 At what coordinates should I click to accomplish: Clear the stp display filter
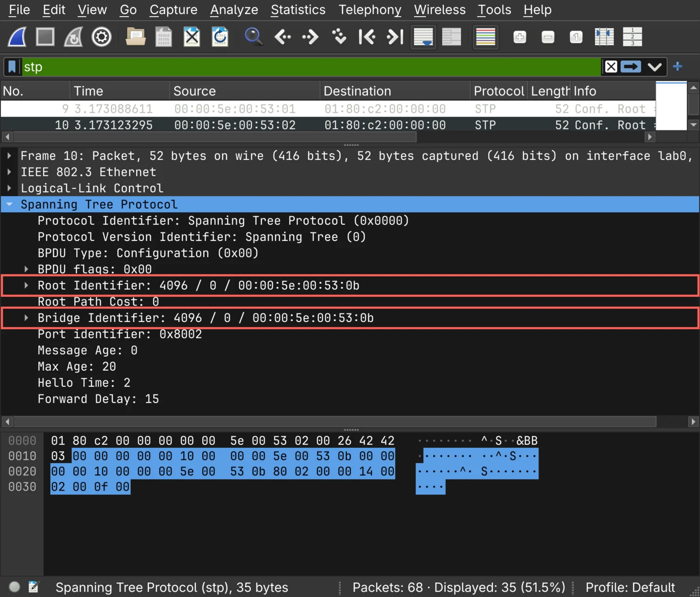point(611,67)
